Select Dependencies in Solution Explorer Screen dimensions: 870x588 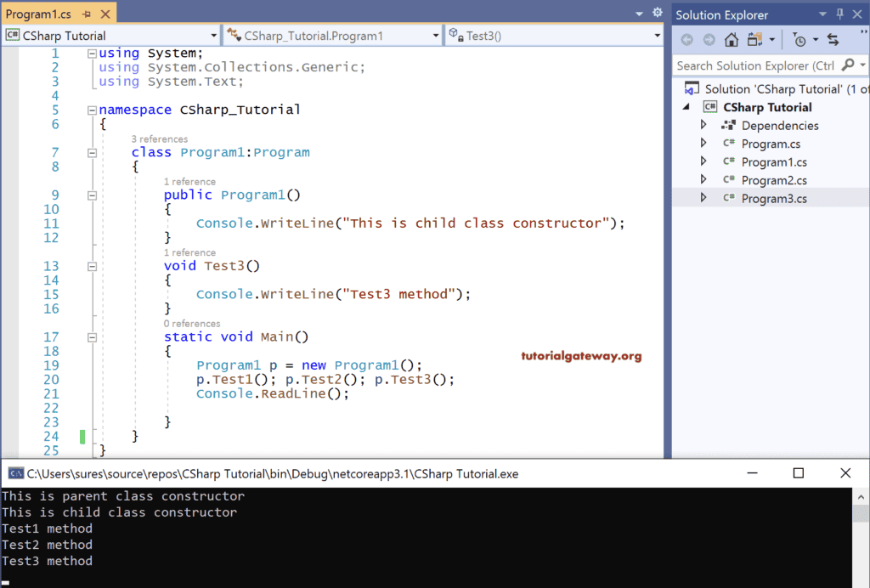(x=780, y=126)
